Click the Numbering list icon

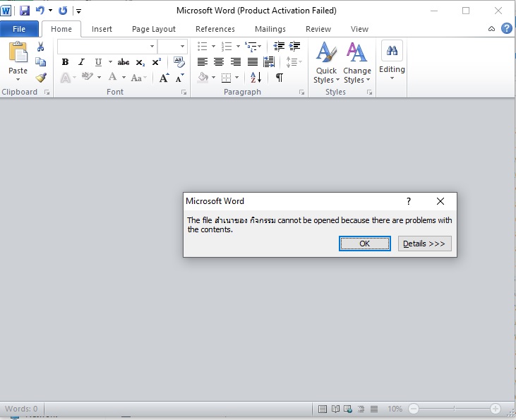pyautogui.click(x=227, y=46)
